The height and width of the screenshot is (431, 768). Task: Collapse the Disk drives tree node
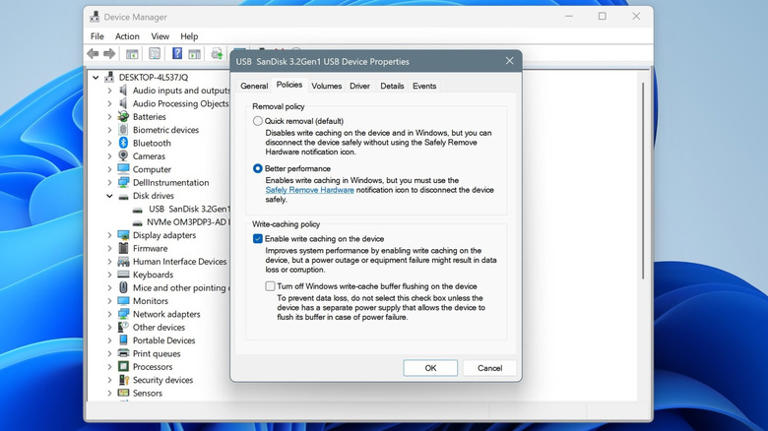click(x=110, y=195)
